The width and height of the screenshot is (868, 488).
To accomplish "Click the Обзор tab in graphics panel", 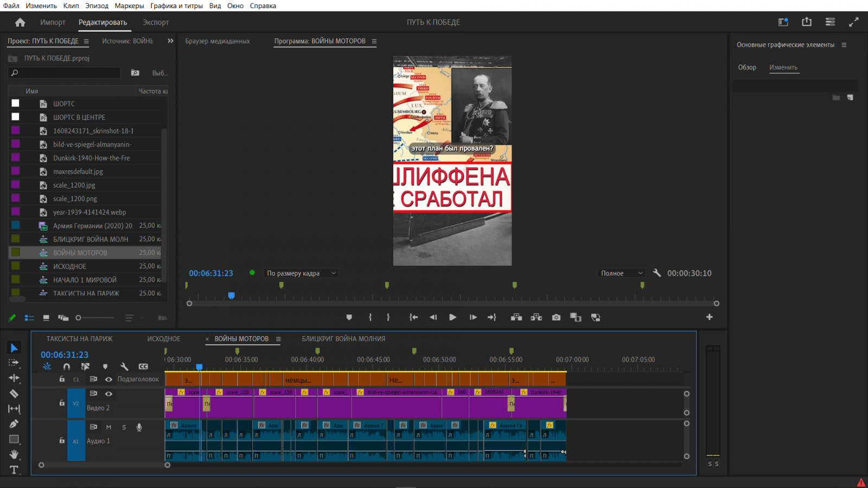I will coord(747,67).
